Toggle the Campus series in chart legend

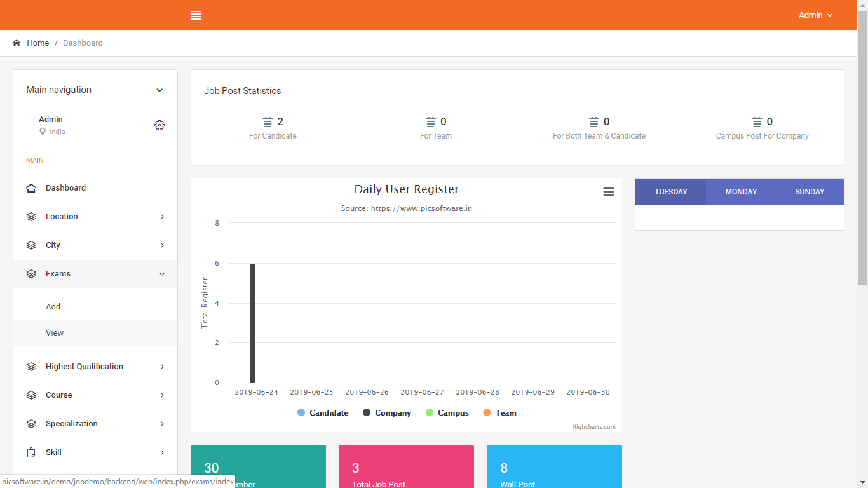tap(447, 413)
